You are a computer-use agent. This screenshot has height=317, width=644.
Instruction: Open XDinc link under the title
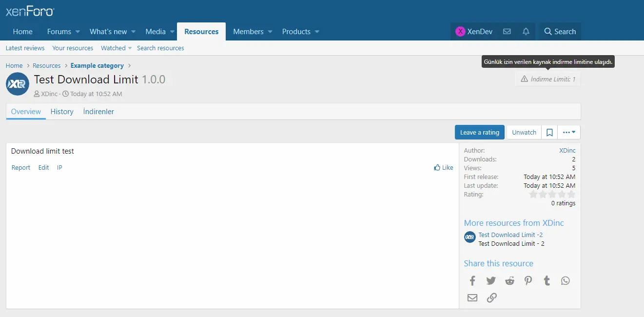[x=49, y=94]
